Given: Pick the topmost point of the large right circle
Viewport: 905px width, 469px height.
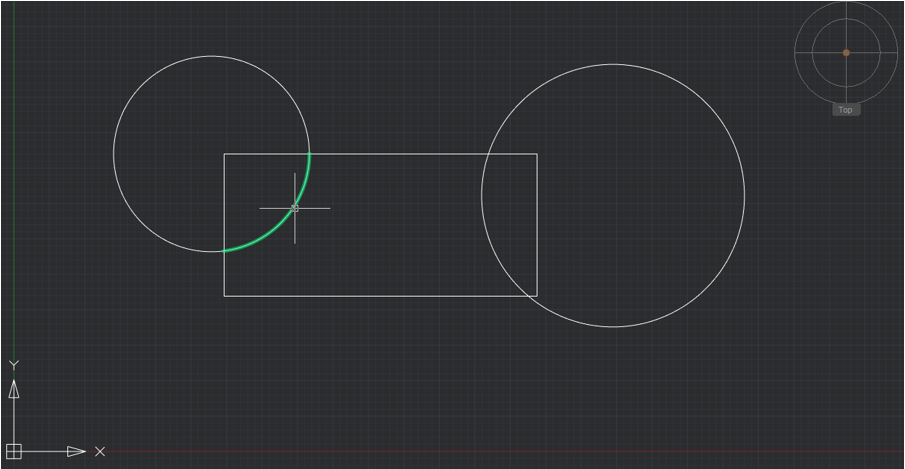Looking at the screenshot, I should point(613,64).
